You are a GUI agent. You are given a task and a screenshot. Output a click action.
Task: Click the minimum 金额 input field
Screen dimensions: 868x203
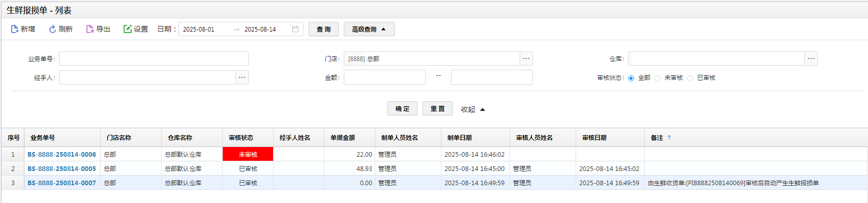coord(384,77)
